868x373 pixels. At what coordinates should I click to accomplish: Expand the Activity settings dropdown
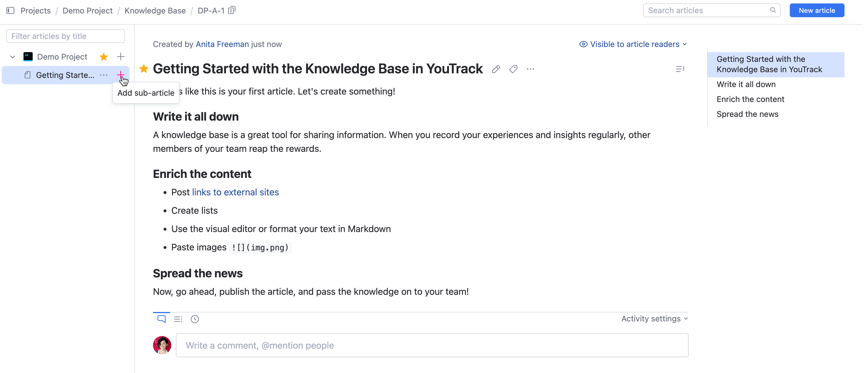click(654, 318)
